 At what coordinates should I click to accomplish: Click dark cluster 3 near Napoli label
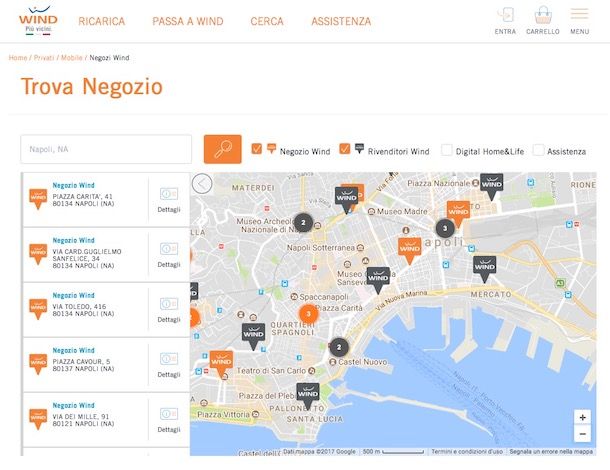pyautogui.click(x=445, y=228)
